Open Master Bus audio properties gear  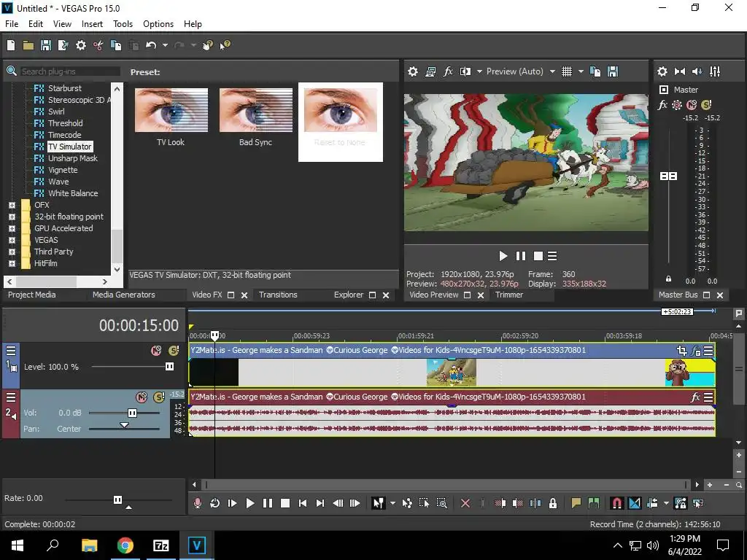pos(662,71)
